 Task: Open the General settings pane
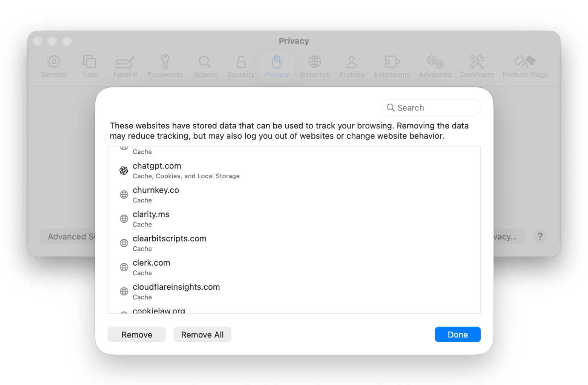(x=54, y=66)
